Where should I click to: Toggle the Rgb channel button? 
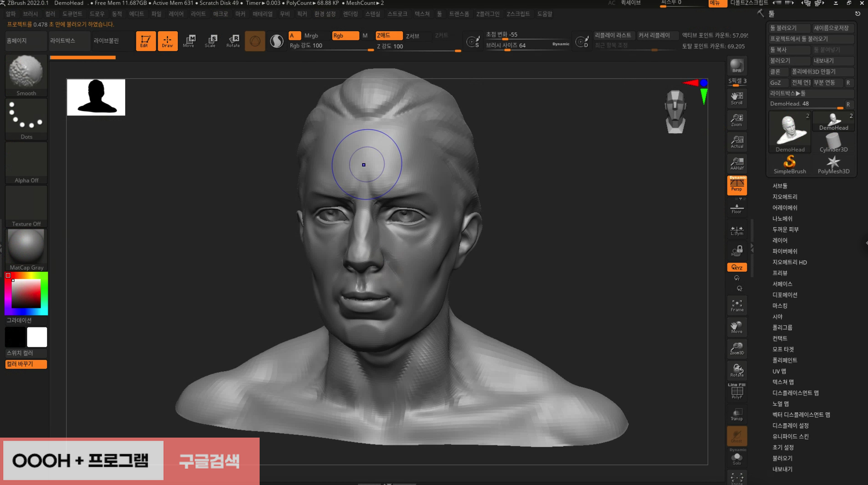(345, 36)
